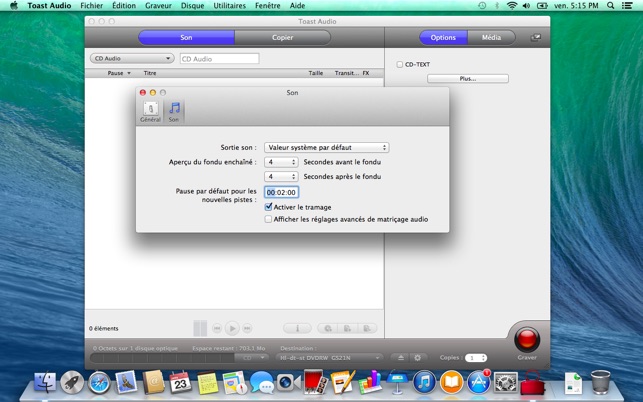The height and width of the screenshot is (402, 643).
Task: Open Mail app in the dock
Action: pyautogui.click(x=126, y=382)
